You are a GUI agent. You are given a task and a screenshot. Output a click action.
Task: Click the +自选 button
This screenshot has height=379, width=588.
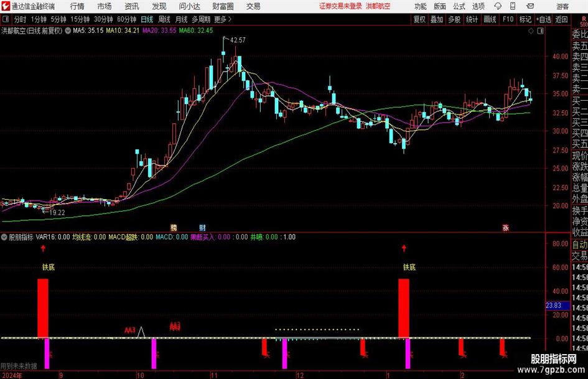point(543,19)
